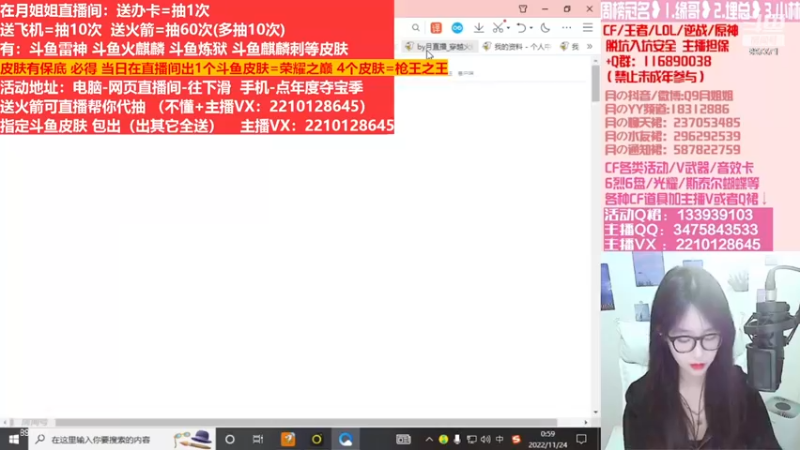Screen dimensions: 800x450
Task: Click the scissors screenshot tool icon
Action: 498,28
